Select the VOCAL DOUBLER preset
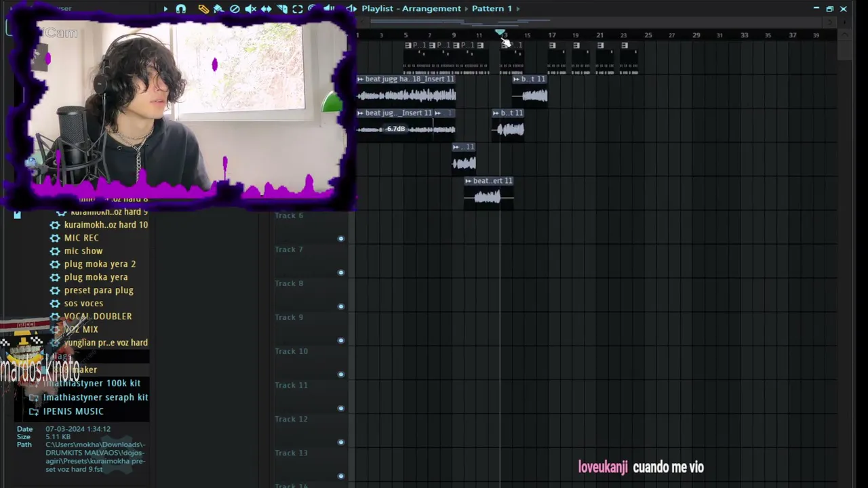868x488 pixels. tap(98, 317)
